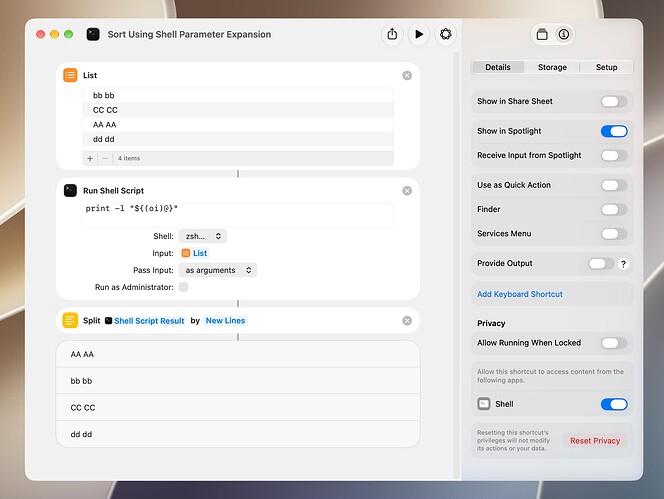This screenshot has width=664, height=499.
Task: Switch to the Details tab
Action: 498,67
